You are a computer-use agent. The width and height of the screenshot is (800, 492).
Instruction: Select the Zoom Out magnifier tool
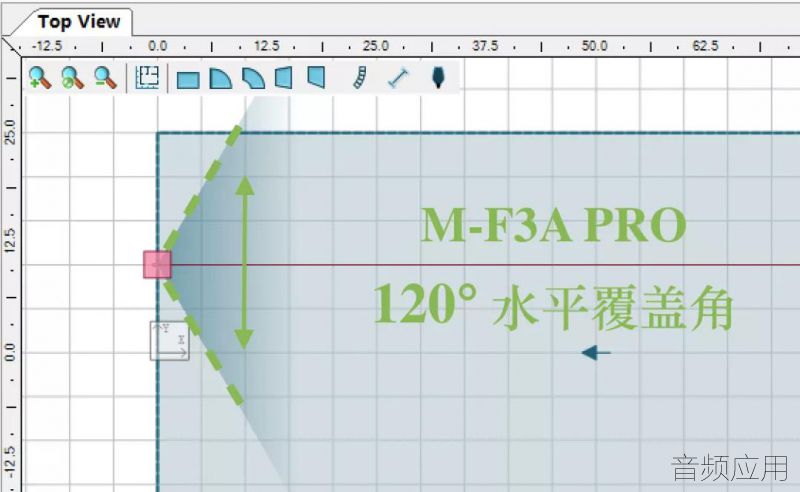pos(105,78)
